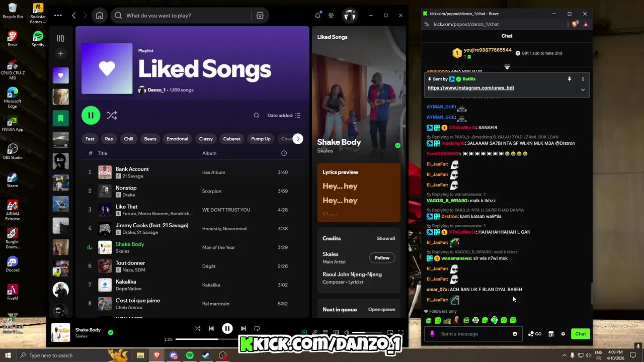This screenshot has width=644, height=362.
Task: Open the green bookmark Your Episodes tile
Action: click(x=60, y=118)
